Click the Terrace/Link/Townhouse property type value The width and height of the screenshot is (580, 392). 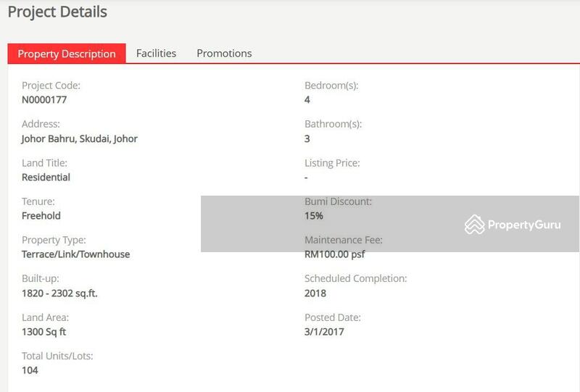[75, 254]
